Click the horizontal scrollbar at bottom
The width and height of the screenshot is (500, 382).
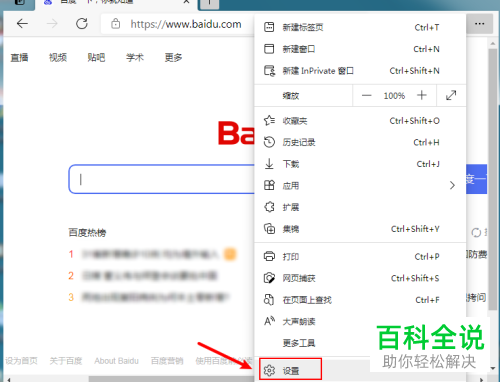click(172, 379)
